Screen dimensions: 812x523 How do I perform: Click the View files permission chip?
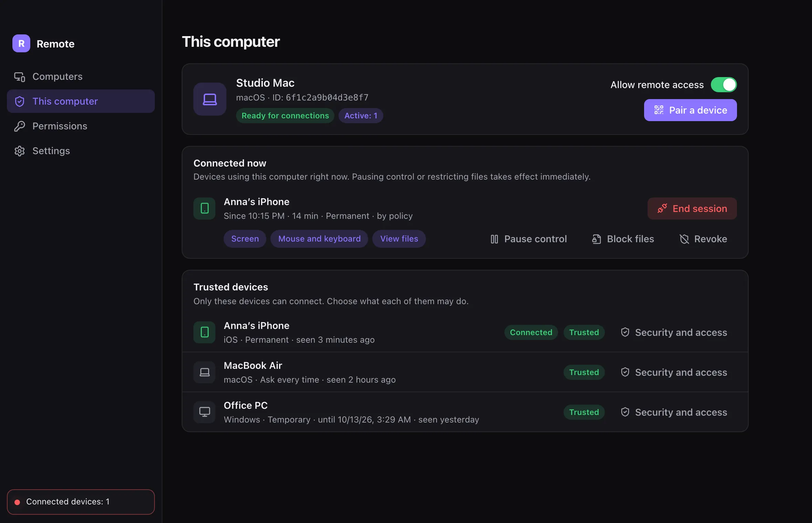coord(399,239)
